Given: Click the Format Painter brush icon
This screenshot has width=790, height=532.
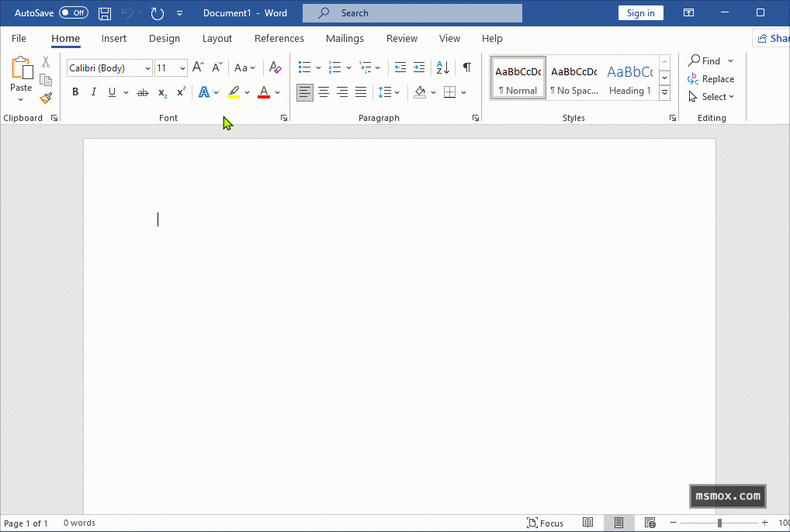Looking at the screenshot, I should click(x=46, y=98).
